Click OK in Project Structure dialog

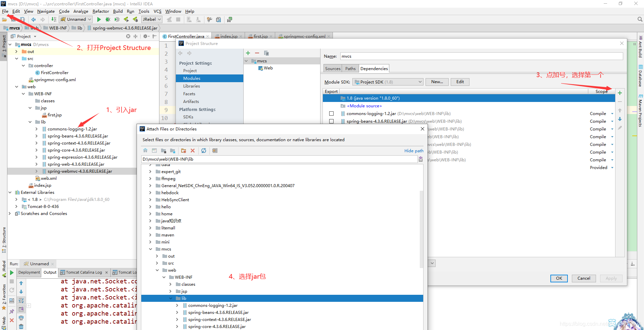point(559,278)
